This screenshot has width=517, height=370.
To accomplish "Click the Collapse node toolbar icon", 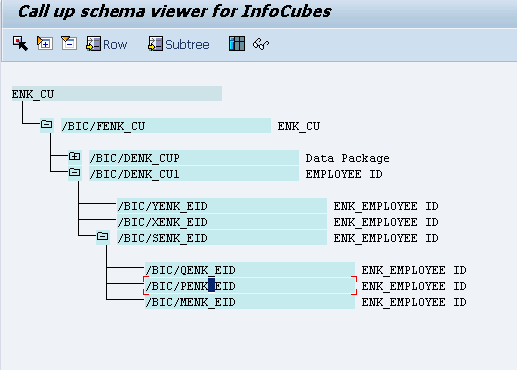I will [69, 43].
